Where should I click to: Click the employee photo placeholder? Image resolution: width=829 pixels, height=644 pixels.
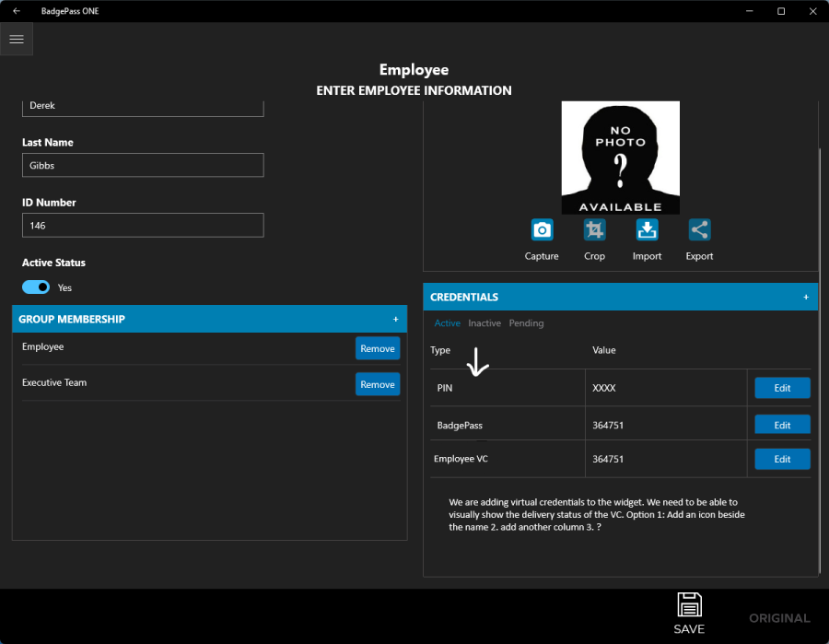[x=620, y=158]
